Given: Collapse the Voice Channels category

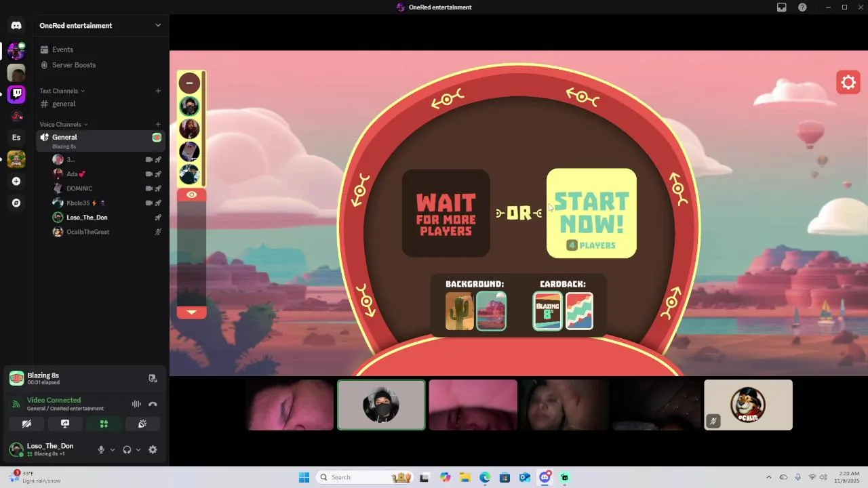Looking at the screenshot, I should pyautogui.click(x=64, y=124).
